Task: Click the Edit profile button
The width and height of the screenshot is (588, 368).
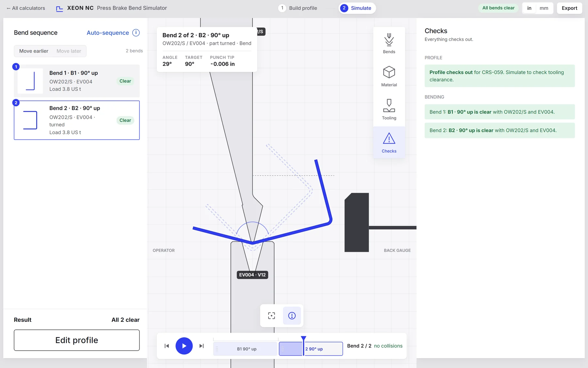Action: pyautogui.click(x=77, y=340)
